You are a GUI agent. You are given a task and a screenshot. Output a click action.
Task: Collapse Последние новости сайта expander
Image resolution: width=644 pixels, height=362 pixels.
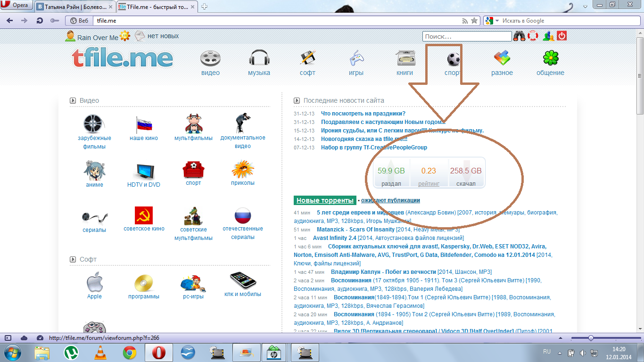(x=297, y=100)
